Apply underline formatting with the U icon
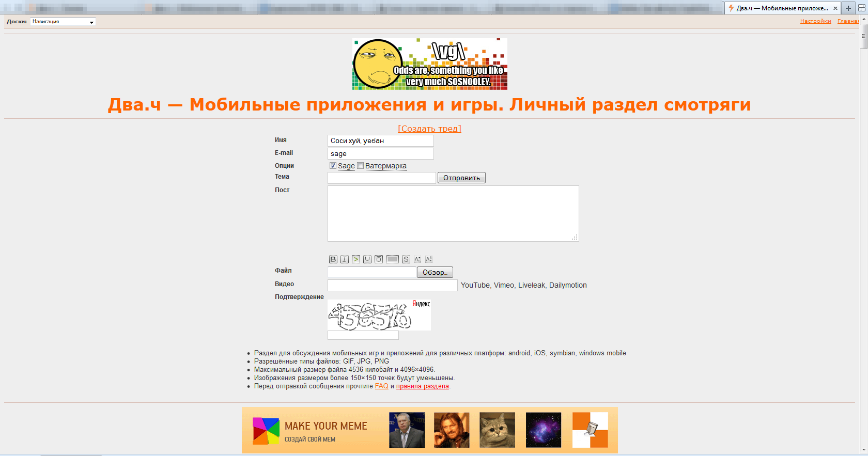868x456 pixels. 367,259
